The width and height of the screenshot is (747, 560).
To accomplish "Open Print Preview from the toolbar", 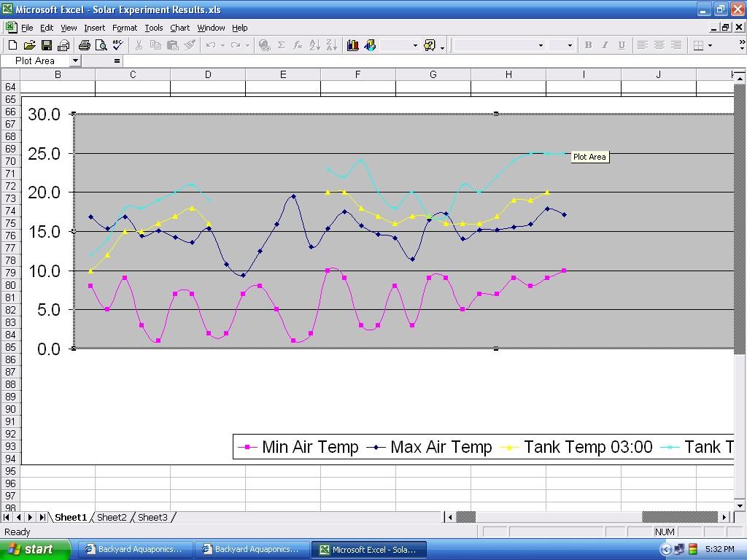I will [x=101, y=45].
